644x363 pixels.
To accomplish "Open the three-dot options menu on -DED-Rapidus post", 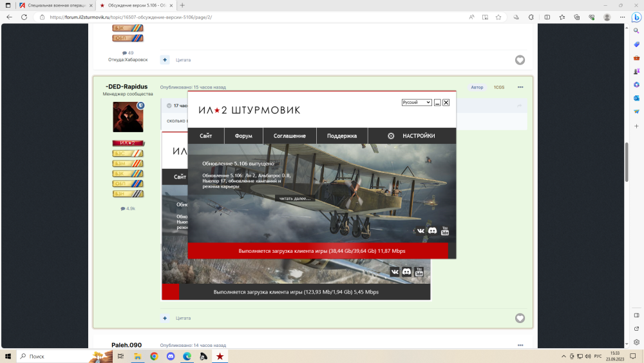I will (520, 87).
